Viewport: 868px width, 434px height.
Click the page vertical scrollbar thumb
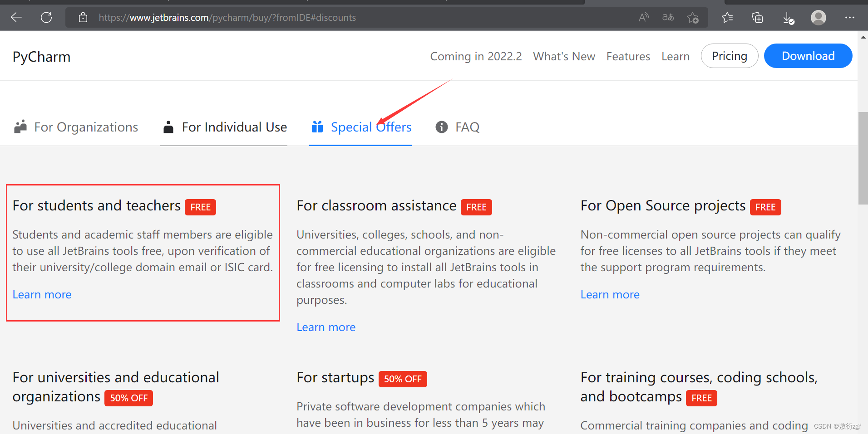(x=863, y=158)
